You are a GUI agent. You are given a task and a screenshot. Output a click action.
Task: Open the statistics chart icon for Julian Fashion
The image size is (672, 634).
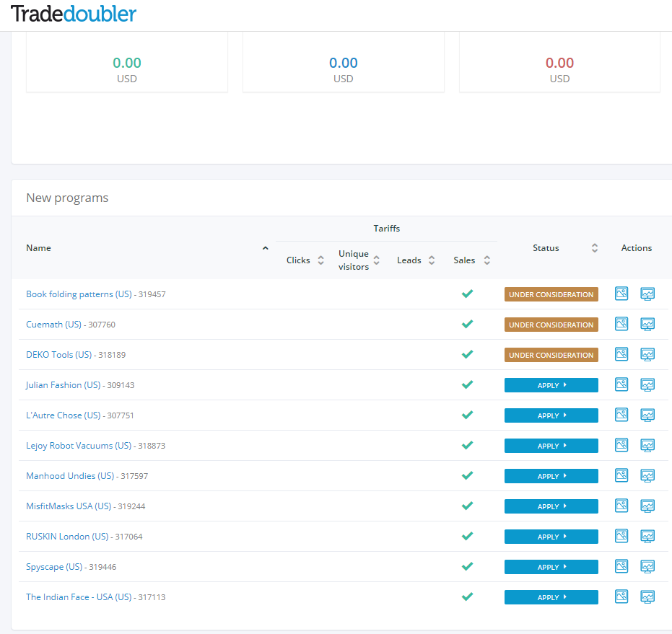point(647,384)
